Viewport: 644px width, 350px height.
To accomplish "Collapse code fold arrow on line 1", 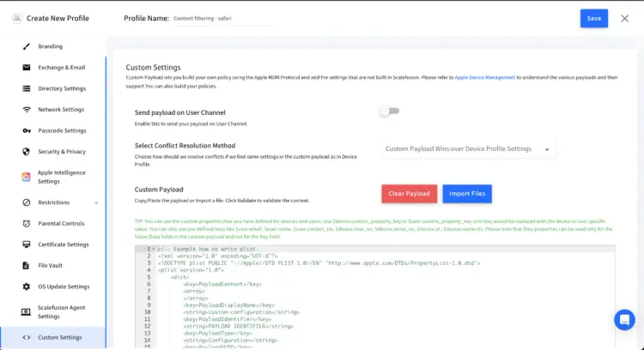I will (x=154, y=249).
